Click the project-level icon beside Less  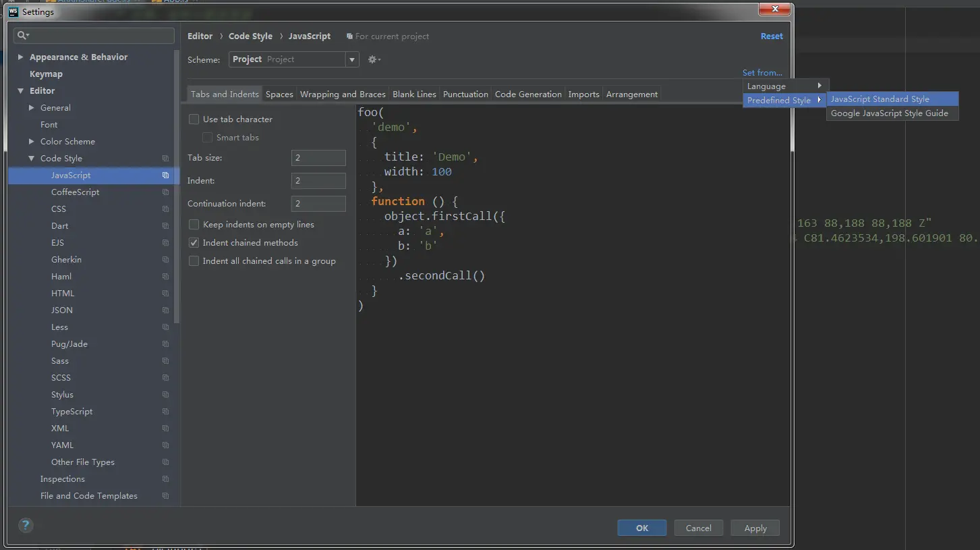point(165,327)
